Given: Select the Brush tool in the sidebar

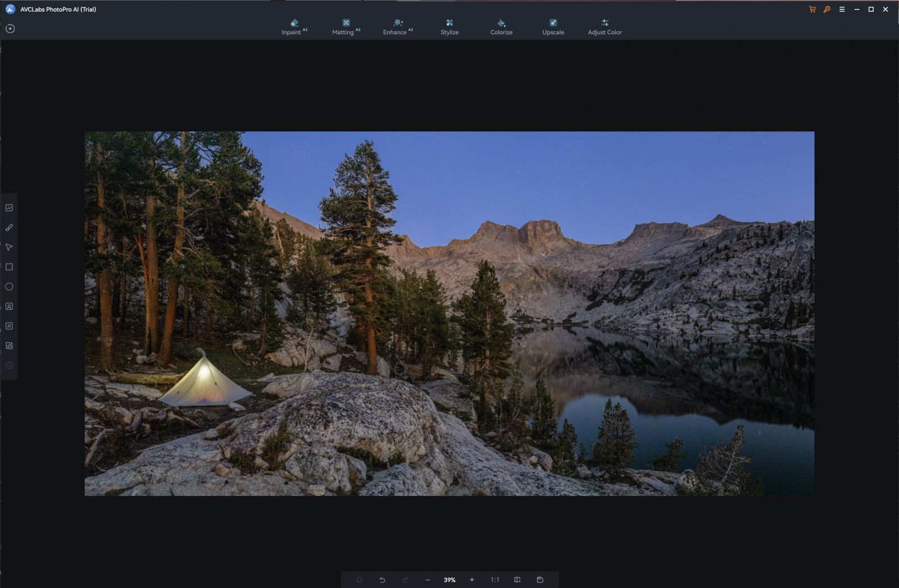Looking at the screenshot, I should (x=9, y=227).
